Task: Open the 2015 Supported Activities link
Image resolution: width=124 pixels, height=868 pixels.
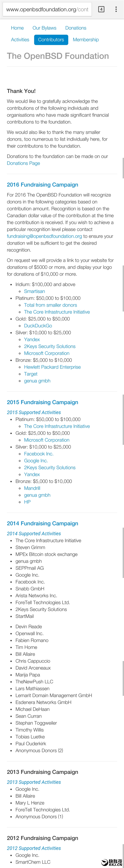Action: coord(34,413)
